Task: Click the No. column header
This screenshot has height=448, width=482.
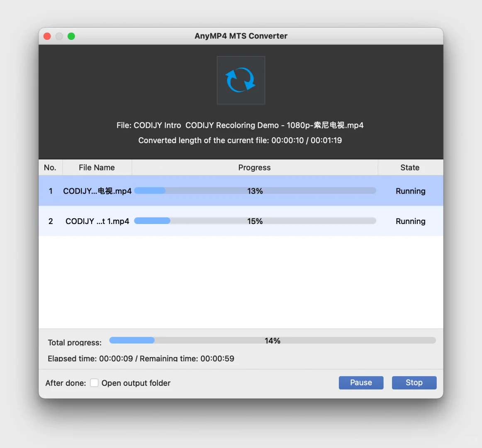Action: click(x=50, y=167)
